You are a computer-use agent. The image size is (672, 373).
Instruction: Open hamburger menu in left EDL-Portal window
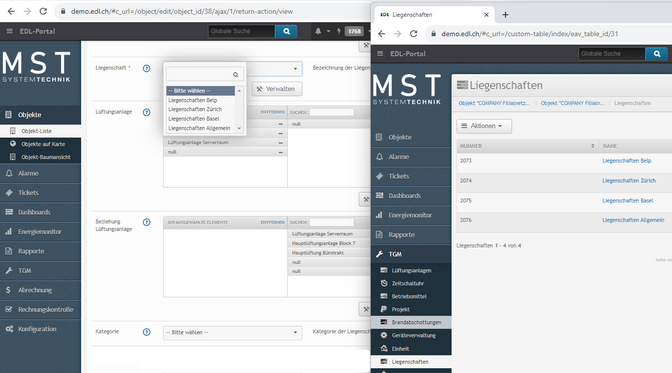tap(9, 31)
